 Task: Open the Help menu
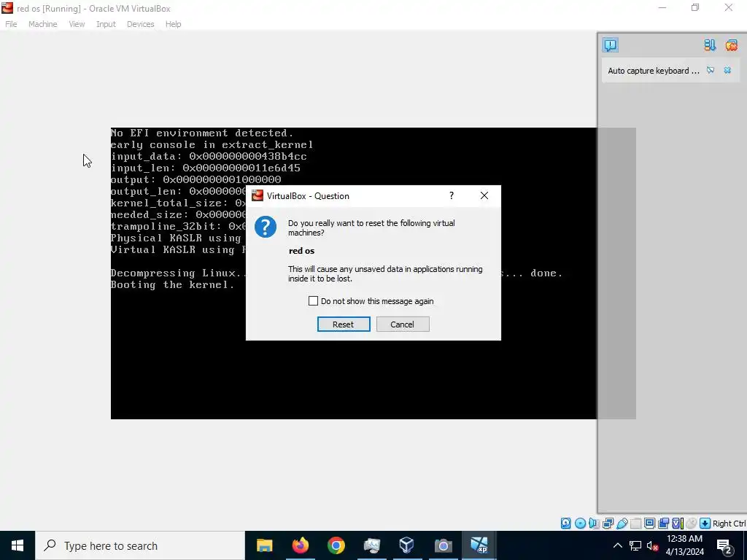pos(173,24)
